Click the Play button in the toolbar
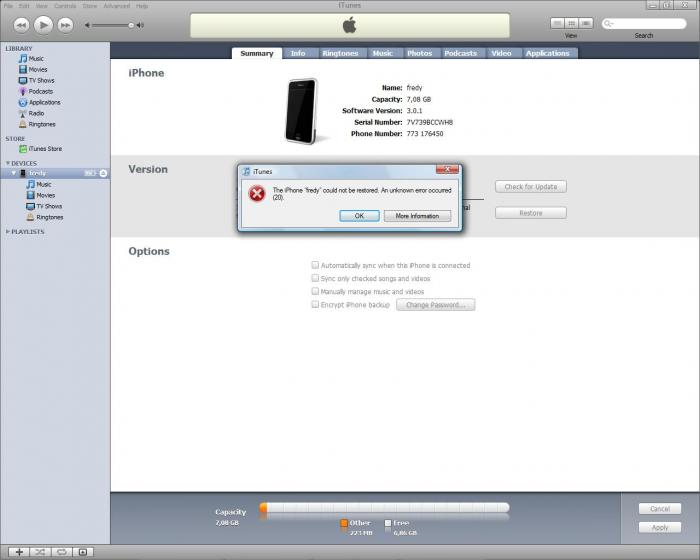 pos(43,24)
